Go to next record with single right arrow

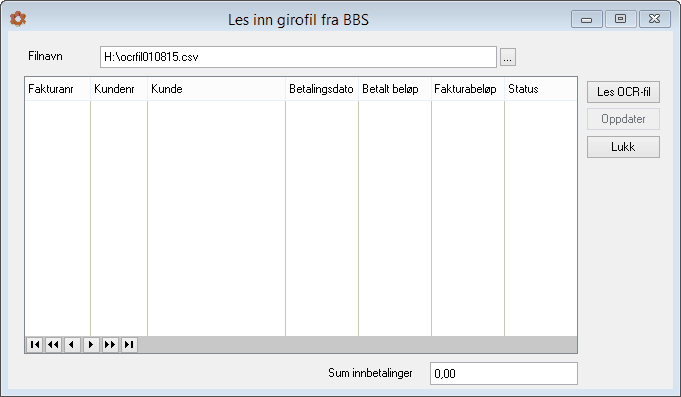pos(91,345)
